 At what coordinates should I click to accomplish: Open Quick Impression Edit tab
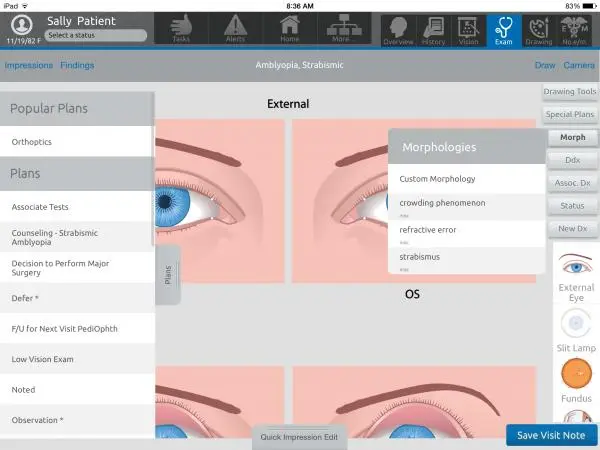(299, 437)
